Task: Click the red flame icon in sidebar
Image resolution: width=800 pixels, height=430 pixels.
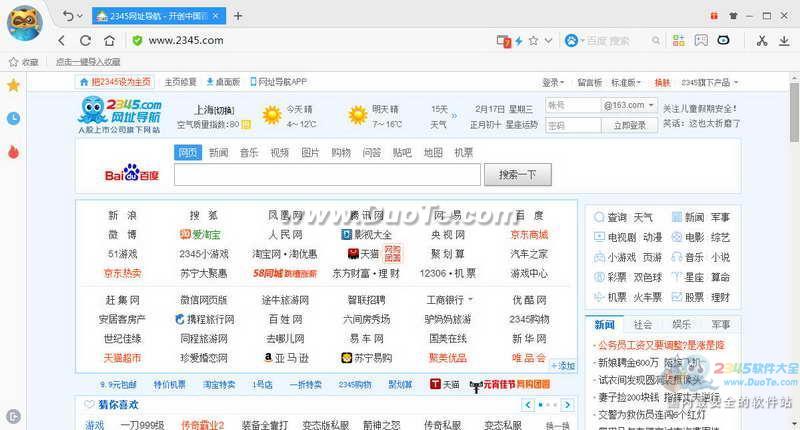Action: tap(13, 151)
